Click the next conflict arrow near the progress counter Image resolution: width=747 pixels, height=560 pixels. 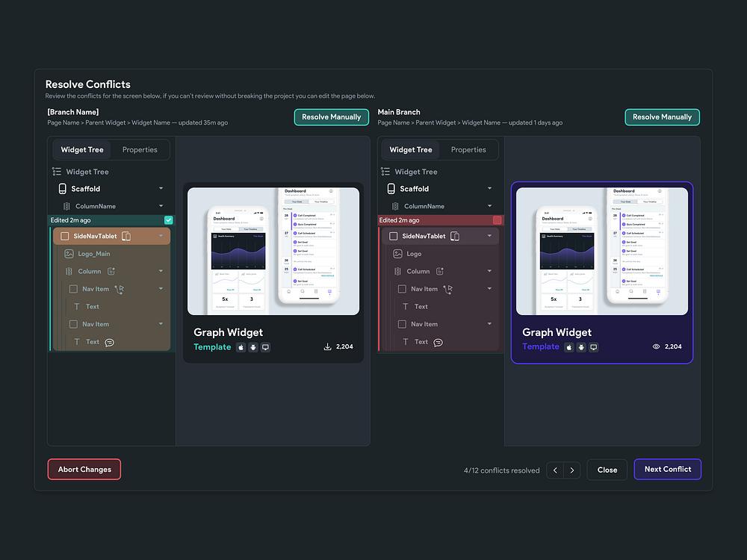(x=572, y=470)
